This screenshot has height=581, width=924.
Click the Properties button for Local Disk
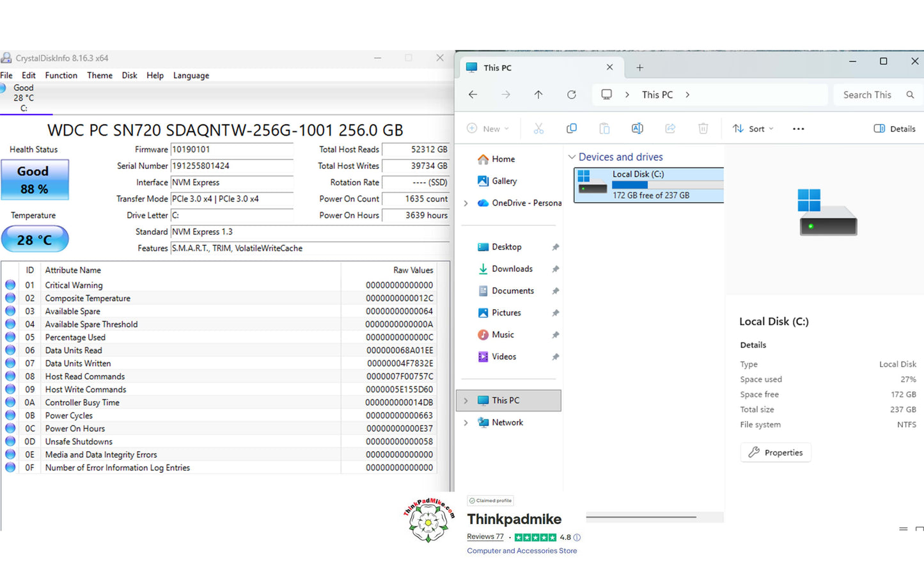pos(776,452)
